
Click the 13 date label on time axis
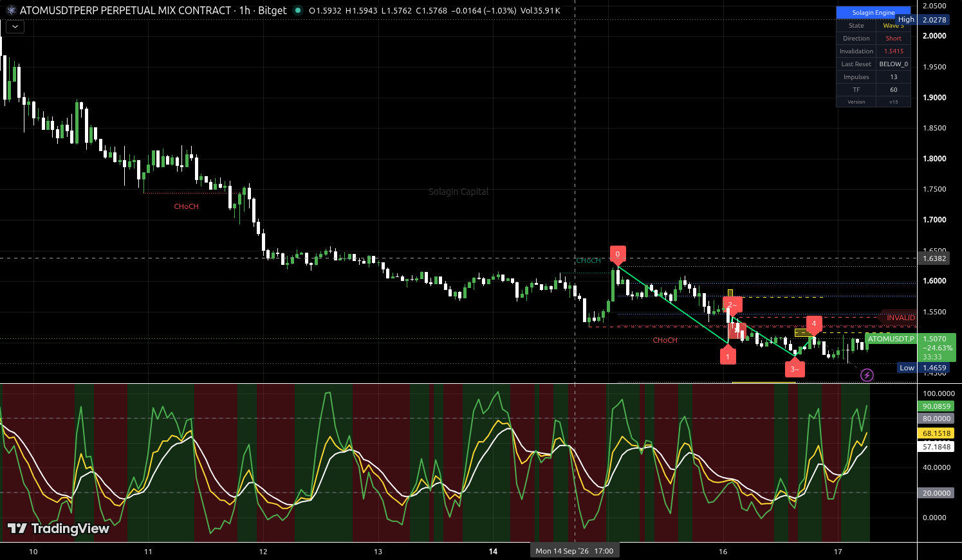[378, 552]
